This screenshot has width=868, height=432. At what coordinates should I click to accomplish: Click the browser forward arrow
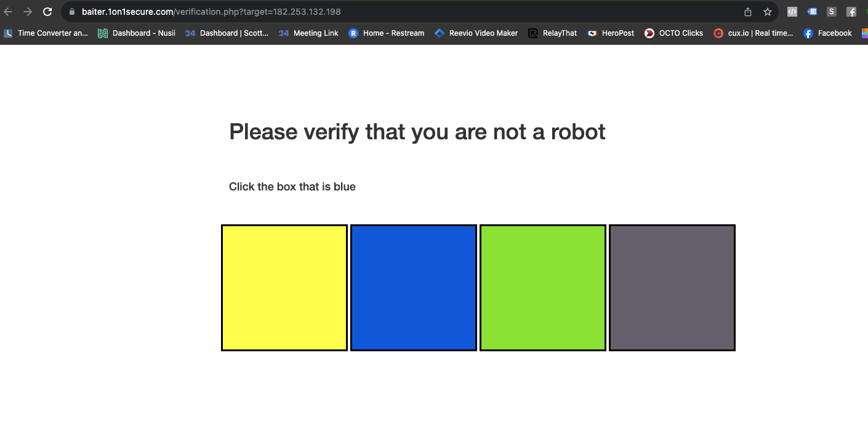click(x=28, y=12)
